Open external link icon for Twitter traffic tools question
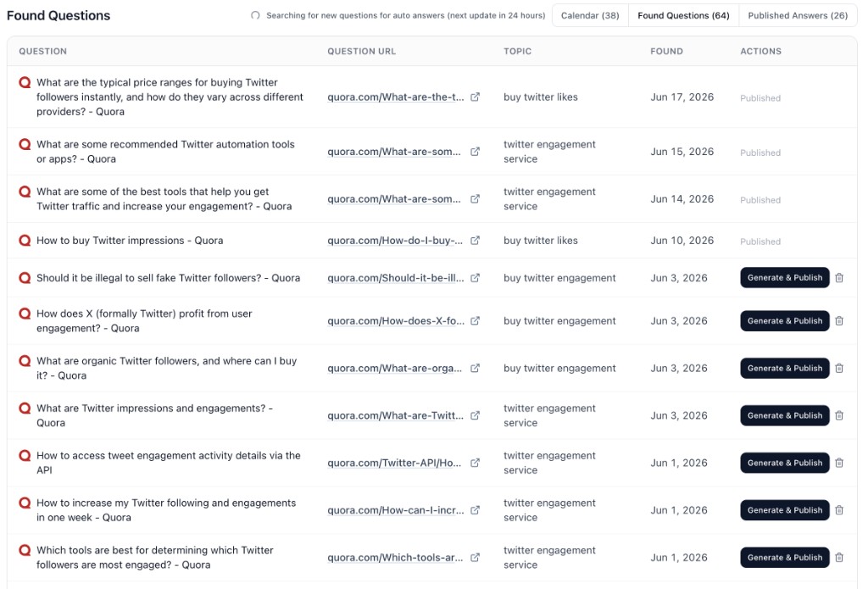The height and width of the screenshot is (589, 868). point(475,198)
